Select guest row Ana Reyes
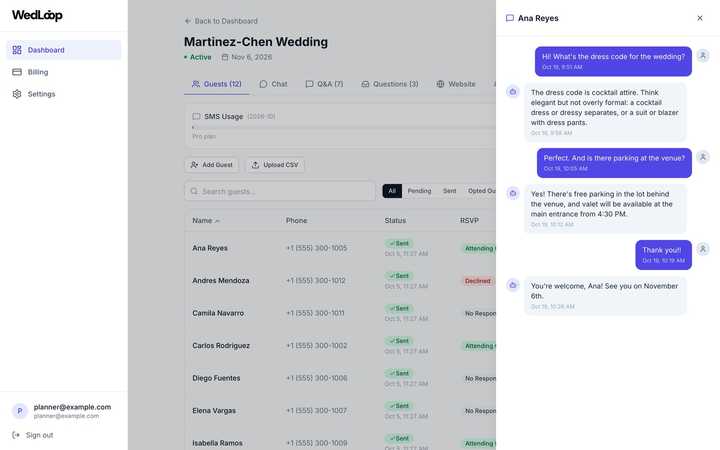Image resolution: width=720 pixels, height=450 pixels. pyautogui.click(x=340, y=248)
